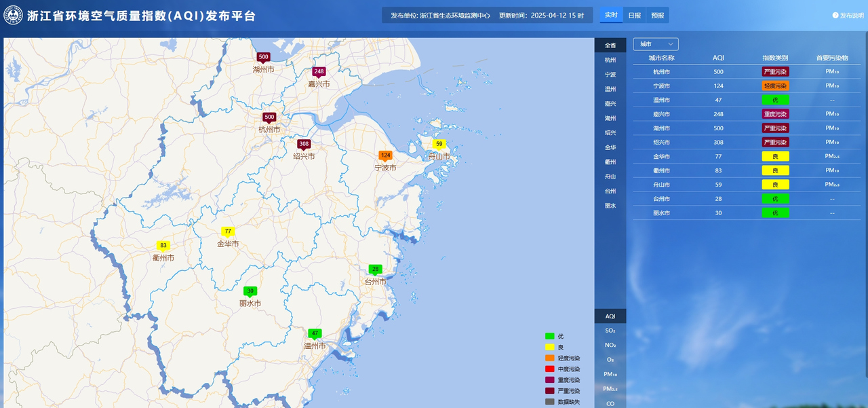Click the 绍兴市 table row
Screen dimensions: 868x408
(747, 143)
